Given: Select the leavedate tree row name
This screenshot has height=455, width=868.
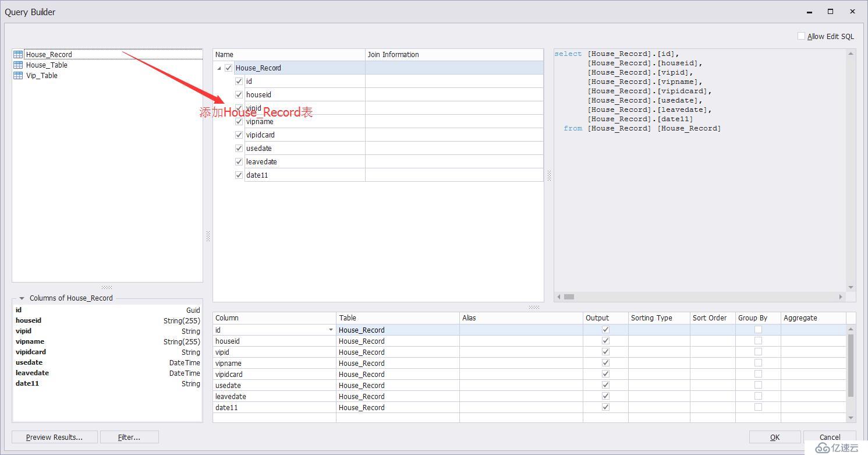Looking at the screenshot, I should point(261,161).
